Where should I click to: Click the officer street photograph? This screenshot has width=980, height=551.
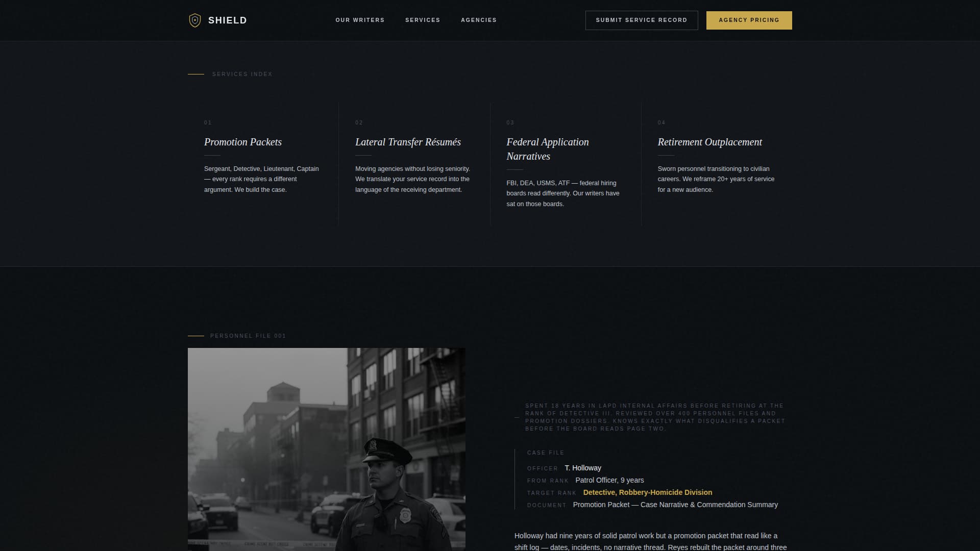pyautogui.click(x=326, y=449)
